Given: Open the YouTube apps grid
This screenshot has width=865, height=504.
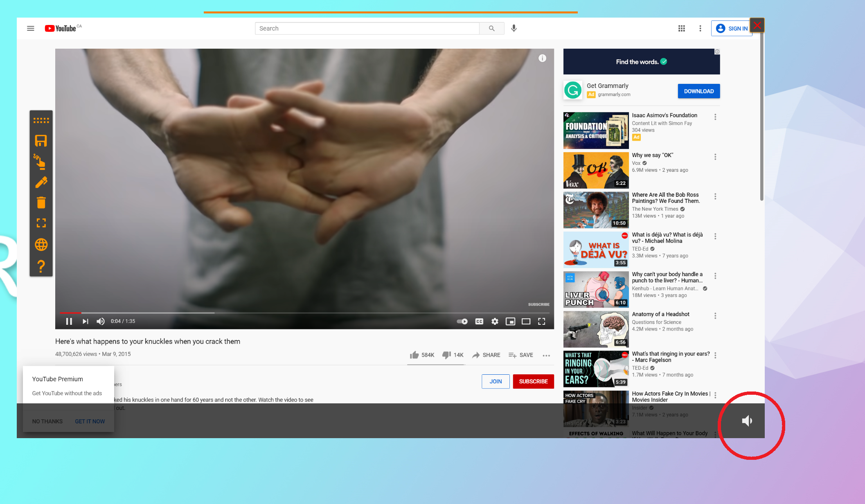Looking at the screenshot, I should coord(682,28).
